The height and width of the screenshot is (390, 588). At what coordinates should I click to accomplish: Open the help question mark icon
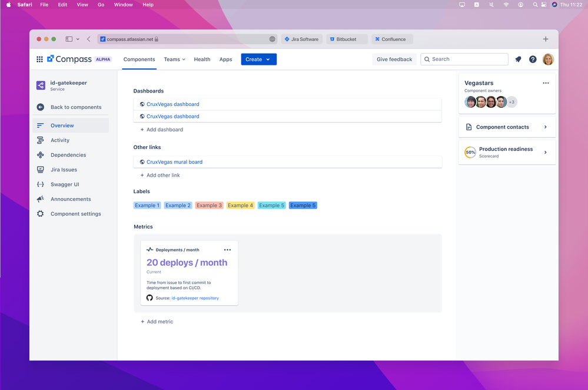click(533, 60)
